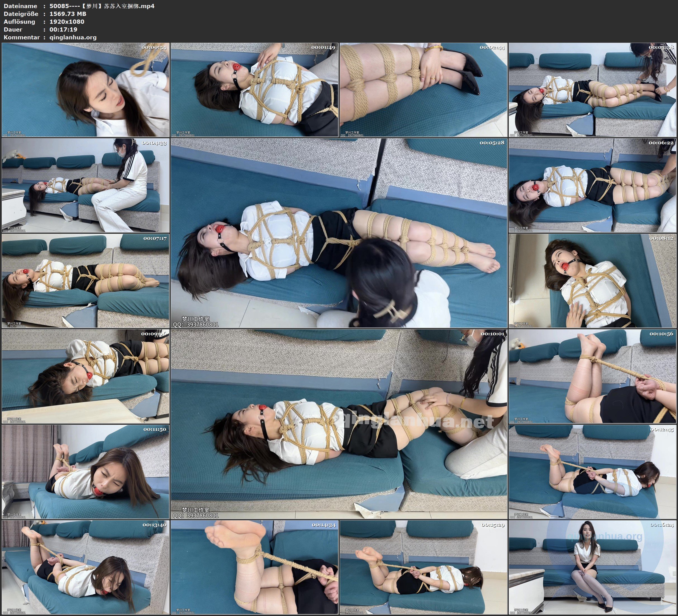Screen dimensions: 678x616
Task: Select the frame marked 00:11:50
Action: pos(85,472)
